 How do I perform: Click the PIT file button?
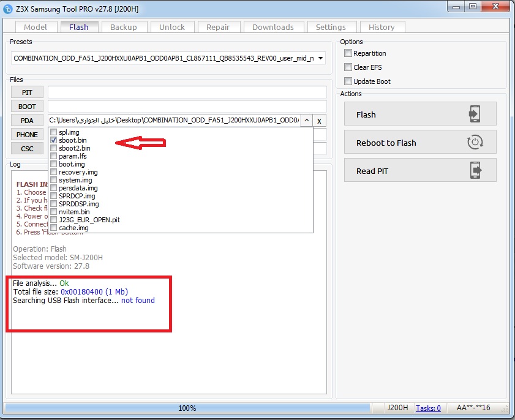point(27,92)
